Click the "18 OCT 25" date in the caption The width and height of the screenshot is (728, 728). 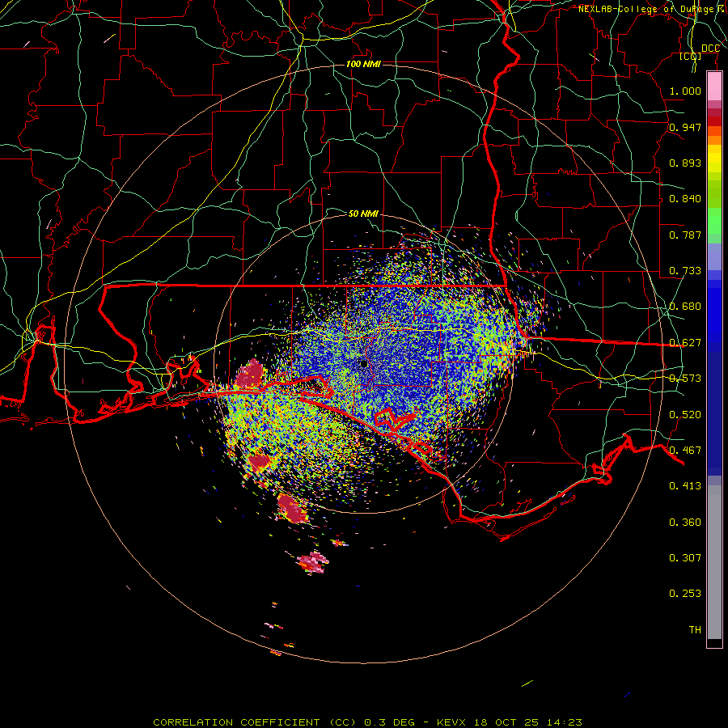[x=507, y=722]
